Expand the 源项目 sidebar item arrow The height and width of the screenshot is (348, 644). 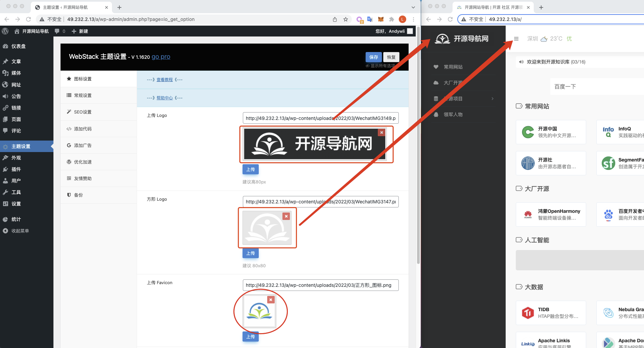(x=492, y=99)
